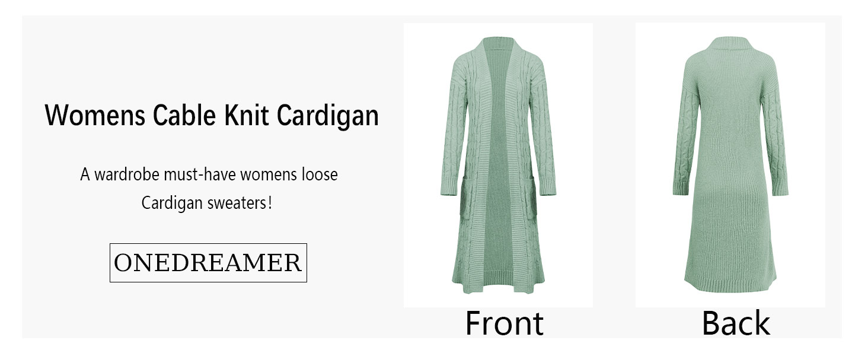Open the back view cardigan image

point(730,165)
